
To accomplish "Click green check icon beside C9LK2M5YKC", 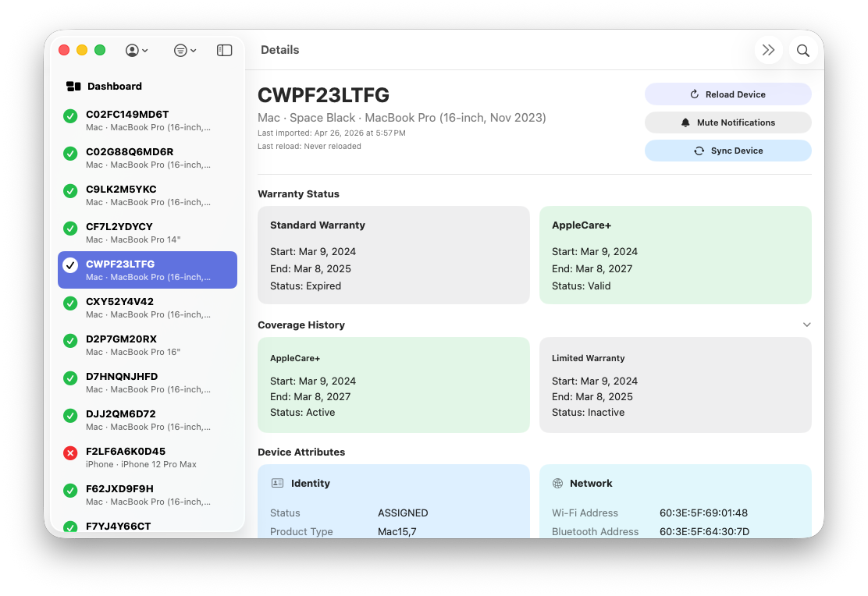I will point(70,191).
